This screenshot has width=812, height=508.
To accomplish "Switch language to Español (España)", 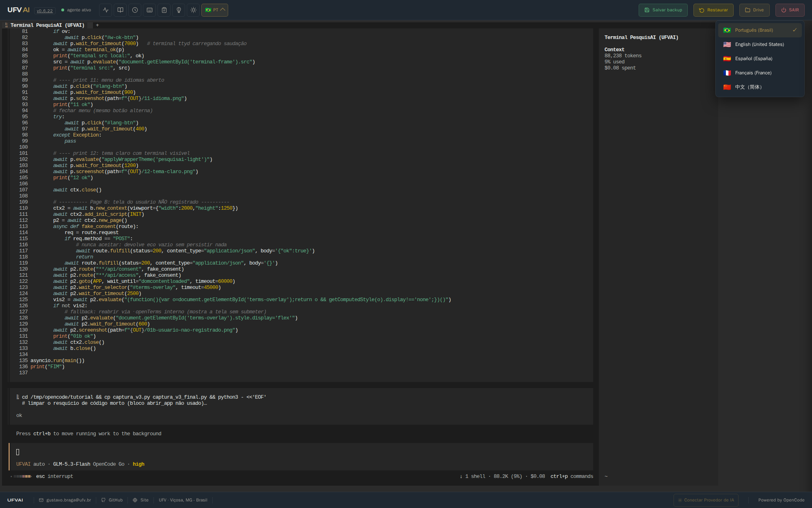I will point(760,59).
